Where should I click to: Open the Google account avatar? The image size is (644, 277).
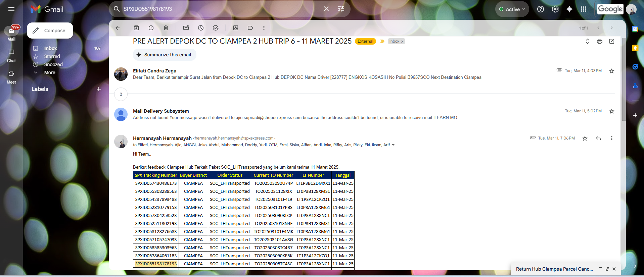(x=631, y=9)
